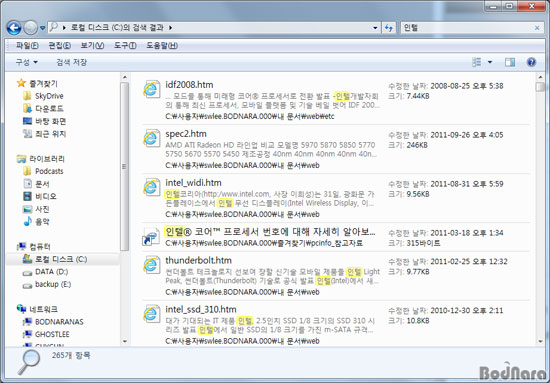Open the SkyDrive folder
The image size is (550, 383).
click(x=43, y=96)
